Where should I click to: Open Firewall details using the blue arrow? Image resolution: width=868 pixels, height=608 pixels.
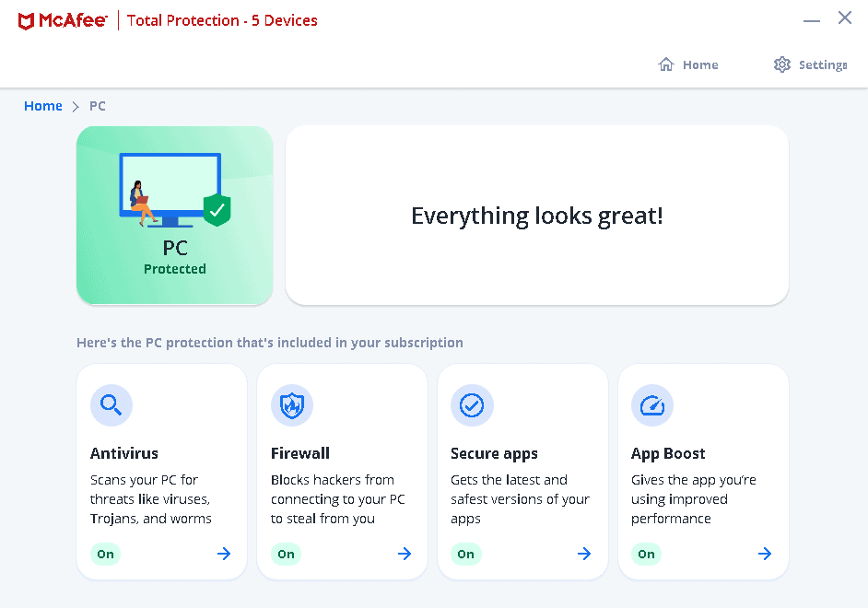404,554
